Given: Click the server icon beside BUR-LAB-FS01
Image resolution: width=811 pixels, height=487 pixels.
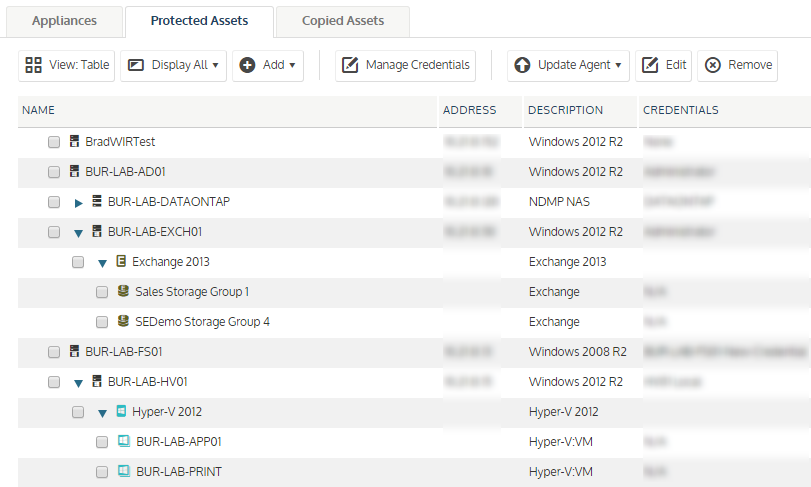Looking at the screenshot, I should (x=74, y=352).
